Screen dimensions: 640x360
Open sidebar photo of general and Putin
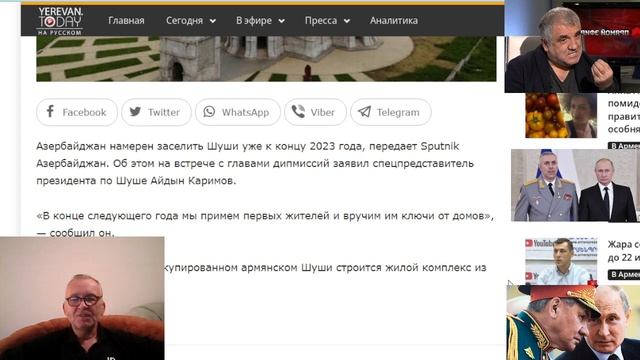tap(575, 185)
